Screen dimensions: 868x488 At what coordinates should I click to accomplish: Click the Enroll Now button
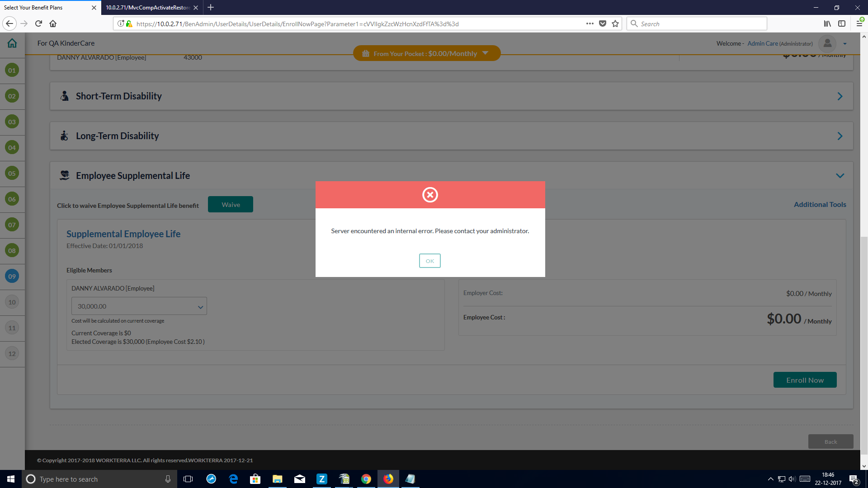805,380
